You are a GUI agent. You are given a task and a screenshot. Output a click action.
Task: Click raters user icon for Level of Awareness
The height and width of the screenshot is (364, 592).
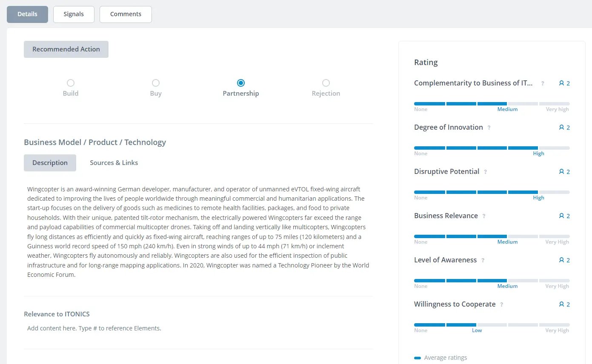561,260
